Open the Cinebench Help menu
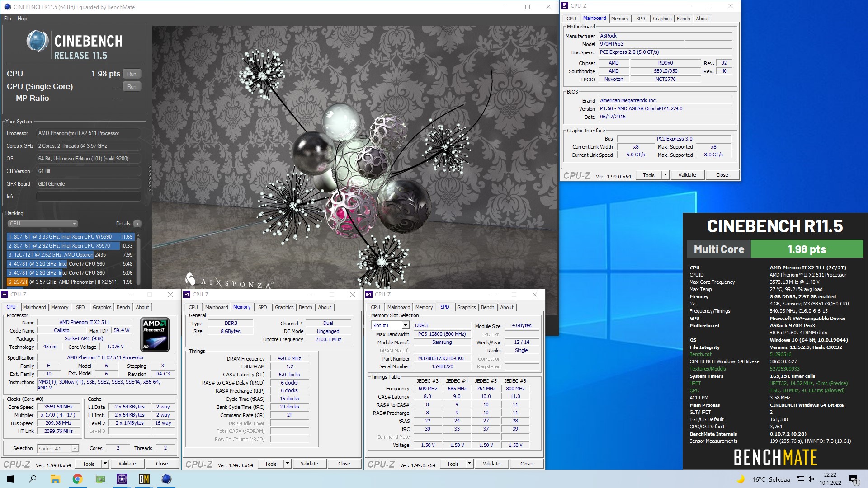The image size is (868, 488). [x=22, y=19]
